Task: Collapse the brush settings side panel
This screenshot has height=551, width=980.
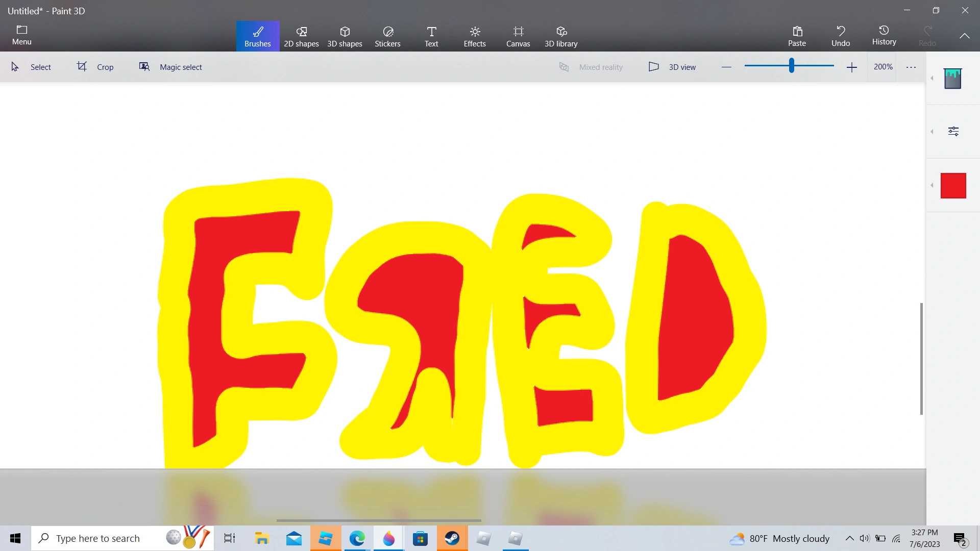Action: (932, 131)
